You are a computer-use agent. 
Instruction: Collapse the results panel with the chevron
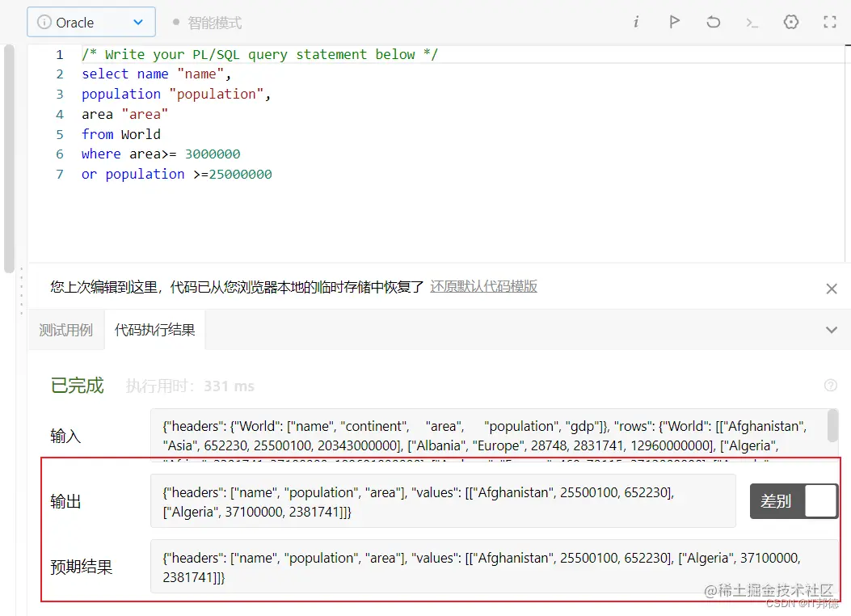pos(831,330)
